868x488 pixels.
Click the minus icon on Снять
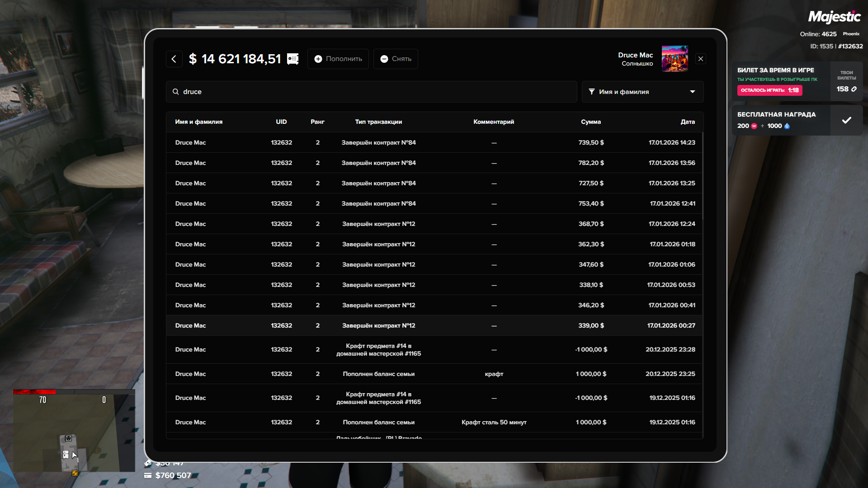pyautogui.click(x=384, y=59)
